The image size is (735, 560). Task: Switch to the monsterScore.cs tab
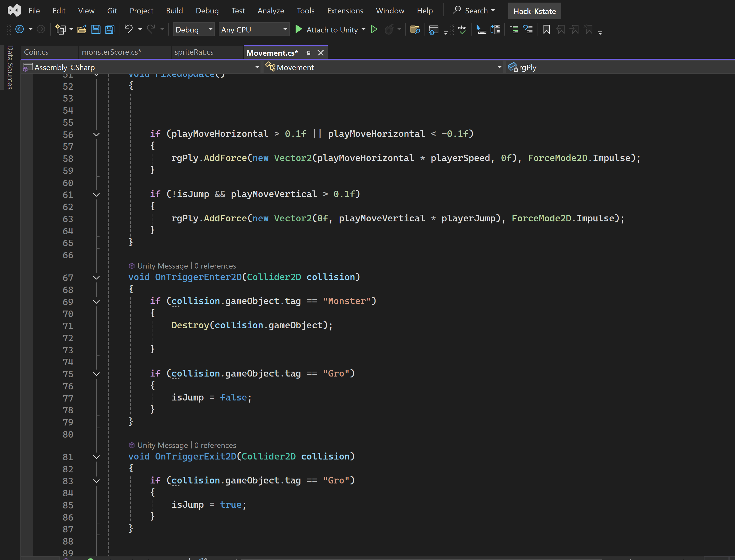tap(111, 52)
